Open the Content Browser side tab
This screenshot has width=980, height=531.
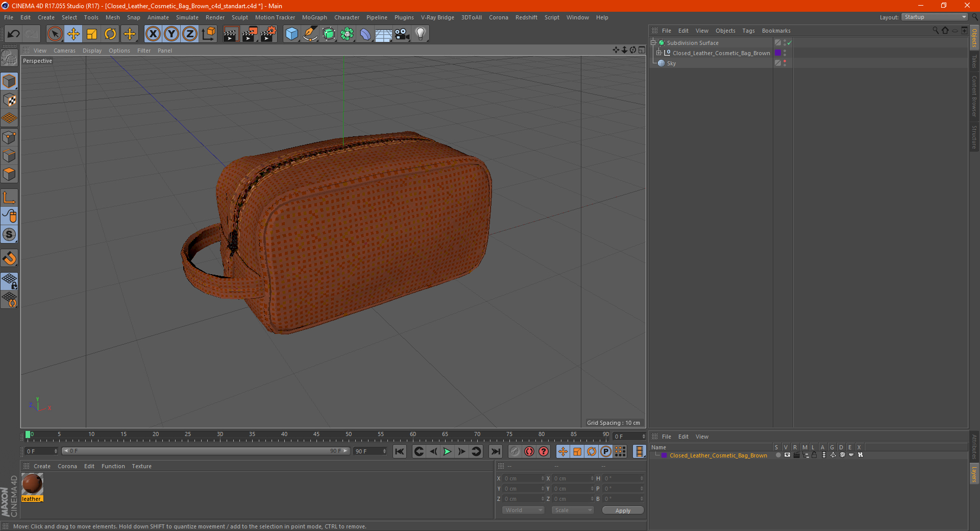coord(974,96)
